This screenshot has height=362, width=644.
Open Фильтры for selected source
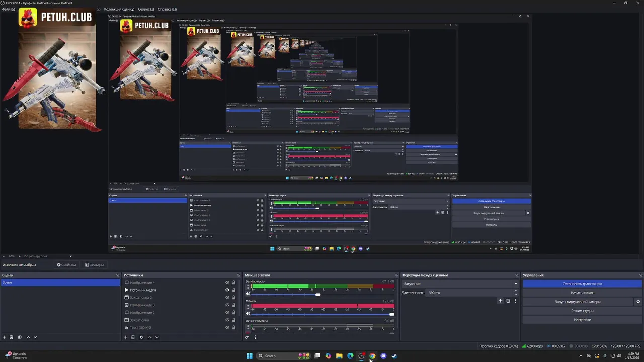point(94,265)
